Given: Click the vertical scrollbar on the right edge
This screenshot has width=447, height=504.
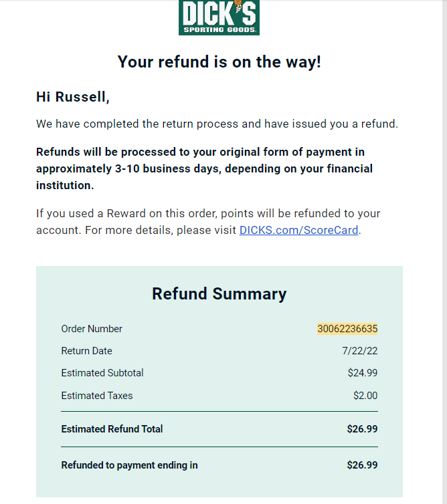Looking at the screenshot, I should [445, 252].
